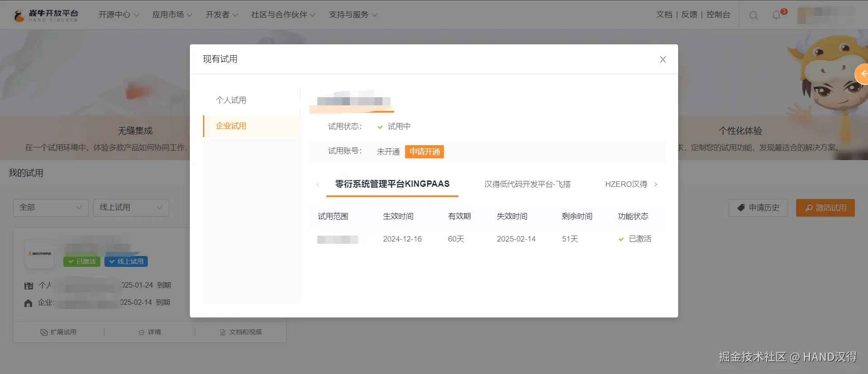Open the 应用市场 menu

pyautogui.click(x=172, y=14)
